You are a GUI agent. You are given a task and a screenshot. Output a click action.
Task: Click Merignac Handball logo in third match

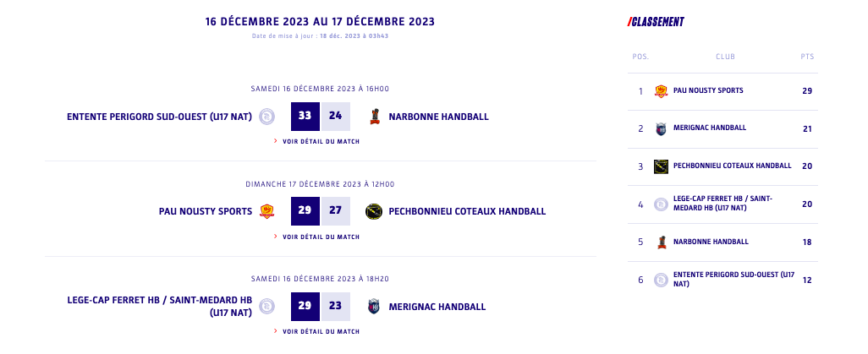374,306
